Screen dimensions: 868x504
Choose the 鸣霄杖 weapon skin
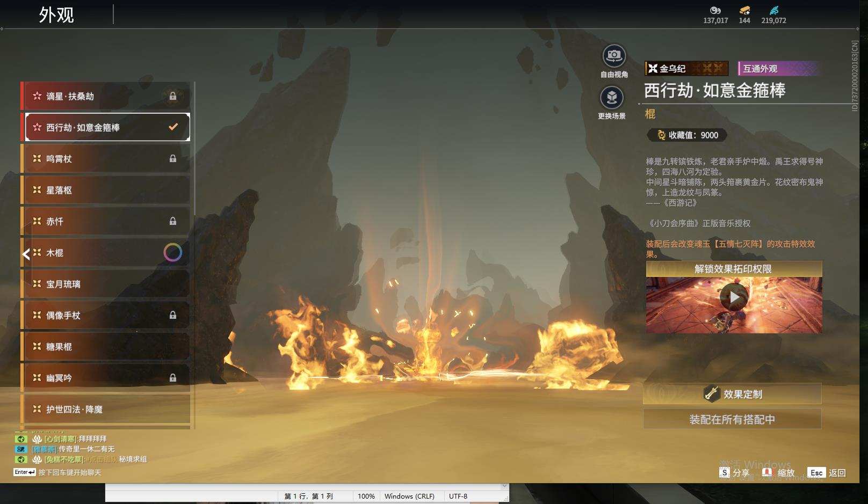[x=105, y=158]
